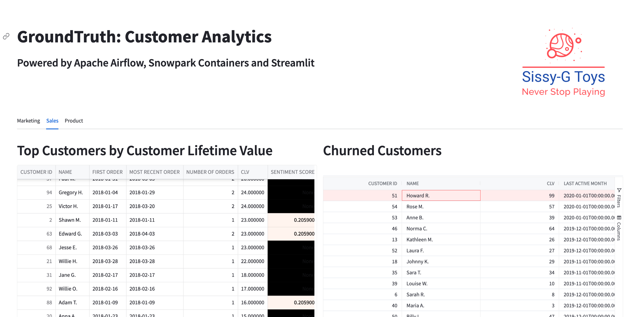Select the Howard R. name cell

(x=441, y=196)
